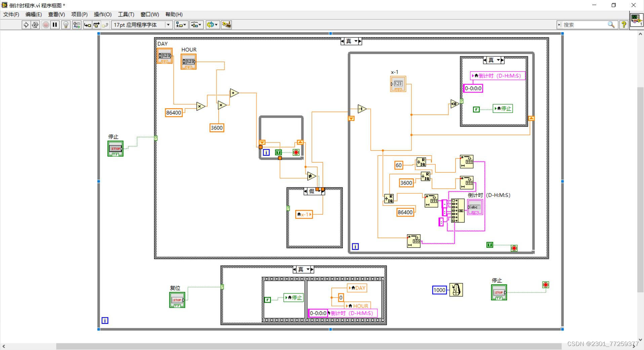Step into the next node
This screenshot has width=644, height=350.
87,25
